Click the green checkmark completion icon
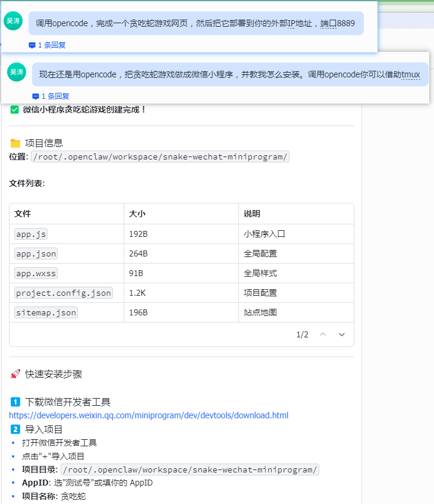Image resolution: width=434 pixels, height=504 pixels. tap(14, 110)
